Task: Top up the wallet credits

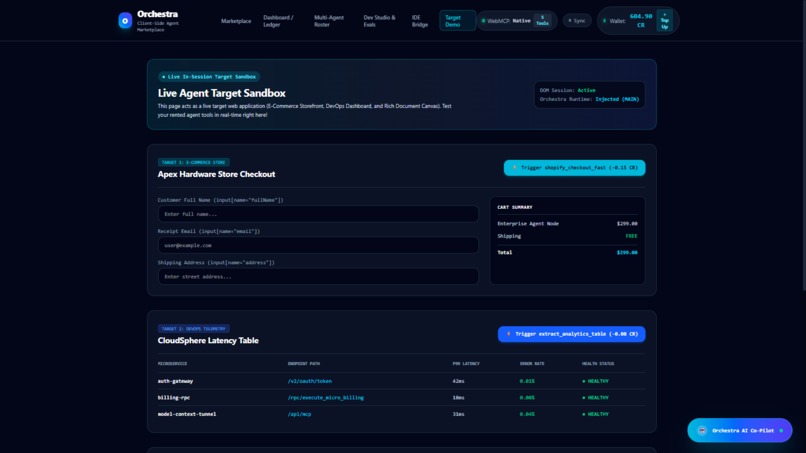Action: pos(665,21)
